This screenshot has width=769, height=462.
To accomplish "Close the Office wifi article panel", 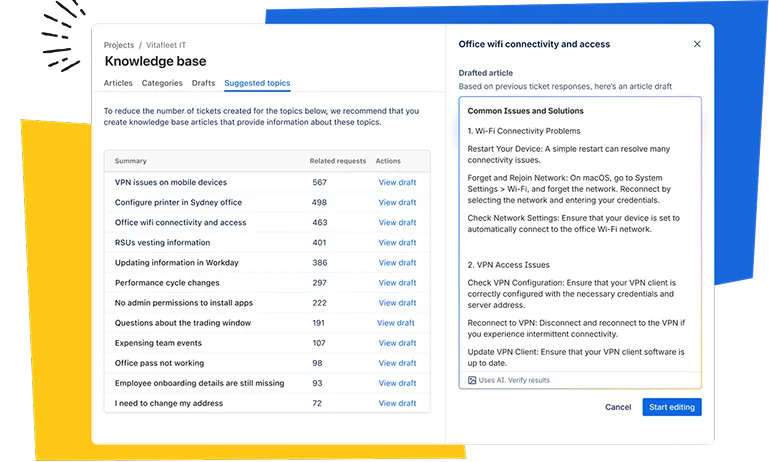I will 697,44.
